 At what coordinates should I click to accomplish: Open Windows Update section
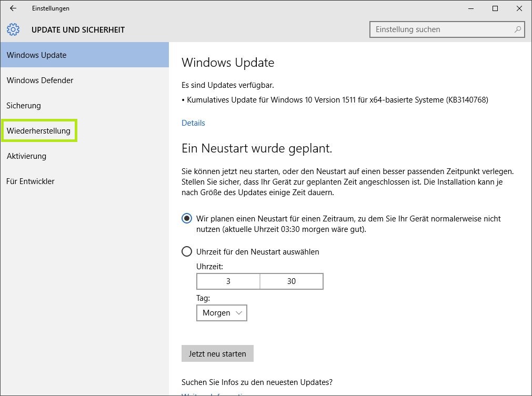point(85,55)
